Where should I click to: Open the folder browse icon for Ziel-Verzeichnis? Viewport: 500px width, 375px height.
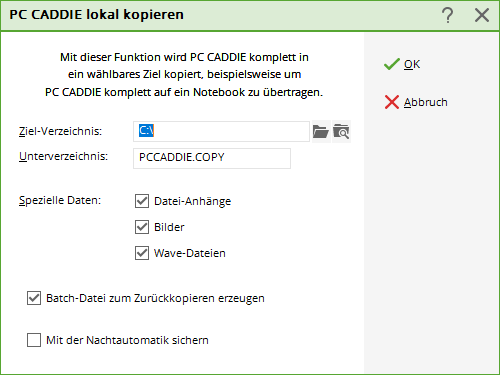[x=321, y=132]
